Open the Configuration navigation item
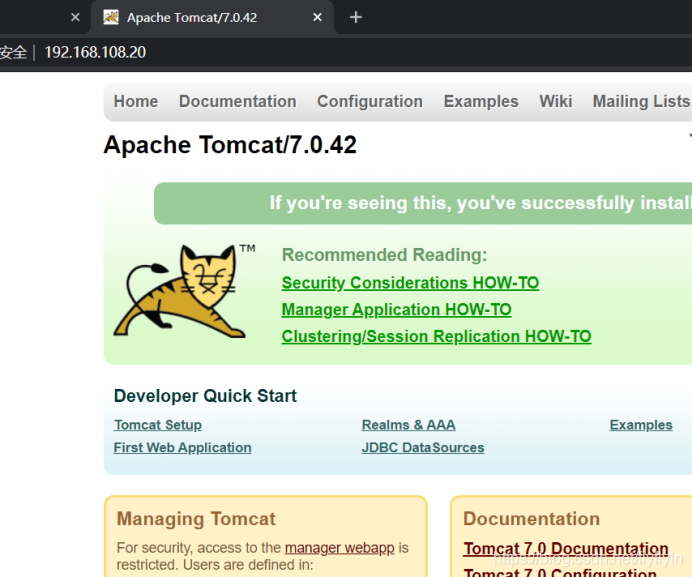The height and width of the screenshot is (577, 692). click(x=370, y=102)
